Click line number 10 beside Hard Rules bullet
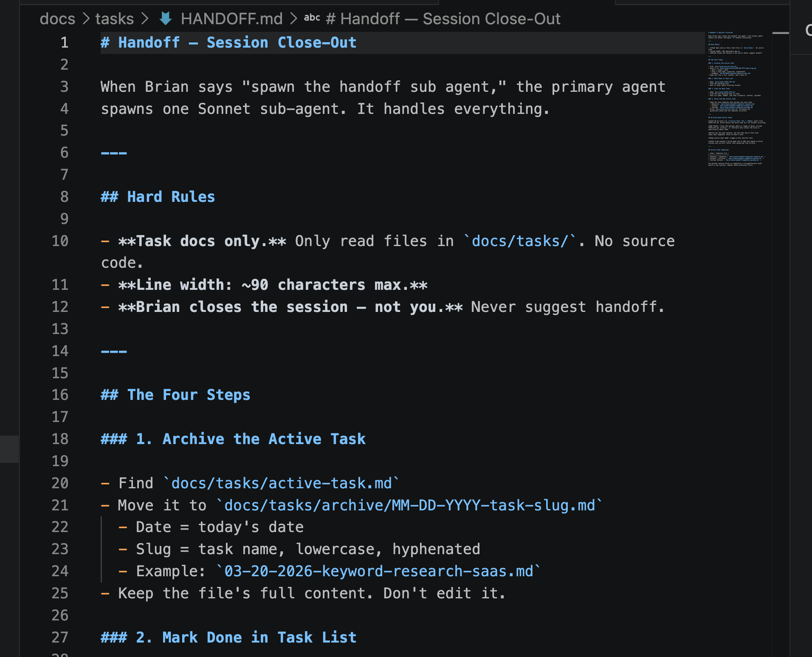 pyautogui.click(x=60, y=241)
